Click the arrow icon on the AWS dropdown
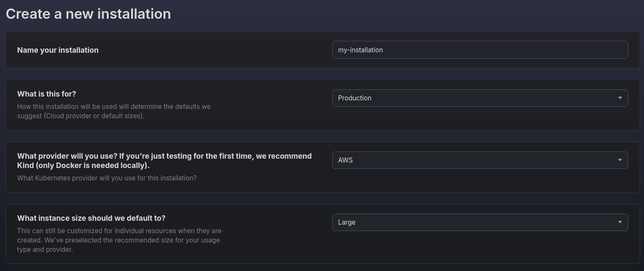Viewport: 644px width, 271px height. click(620, 160)
